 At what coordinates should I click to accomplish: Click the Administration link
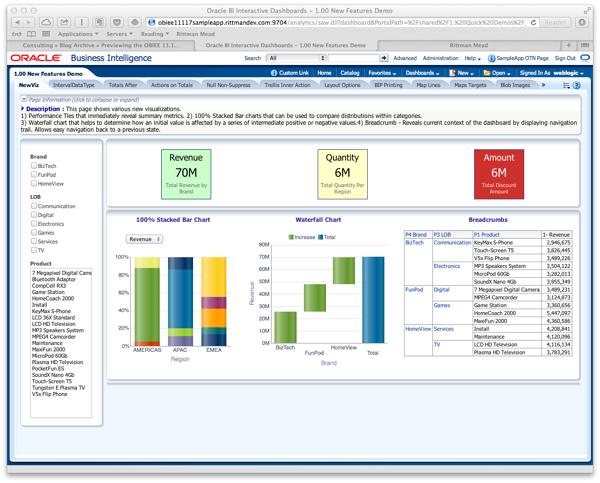pyautogui.click(x=440, y=58)
